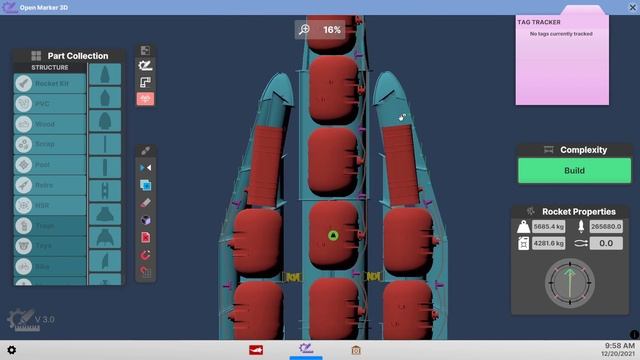This screenshot has height=360, width=640.
Task: Click the 5685.4 kg mass field
Action: coord(549,227)
